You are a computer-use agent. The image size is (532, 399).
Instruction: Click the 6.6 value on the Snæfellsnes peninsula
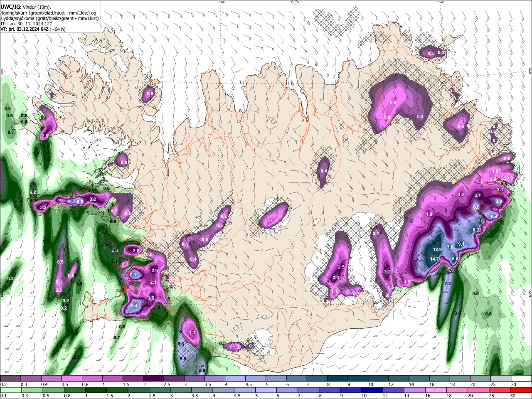click(80, 202)
